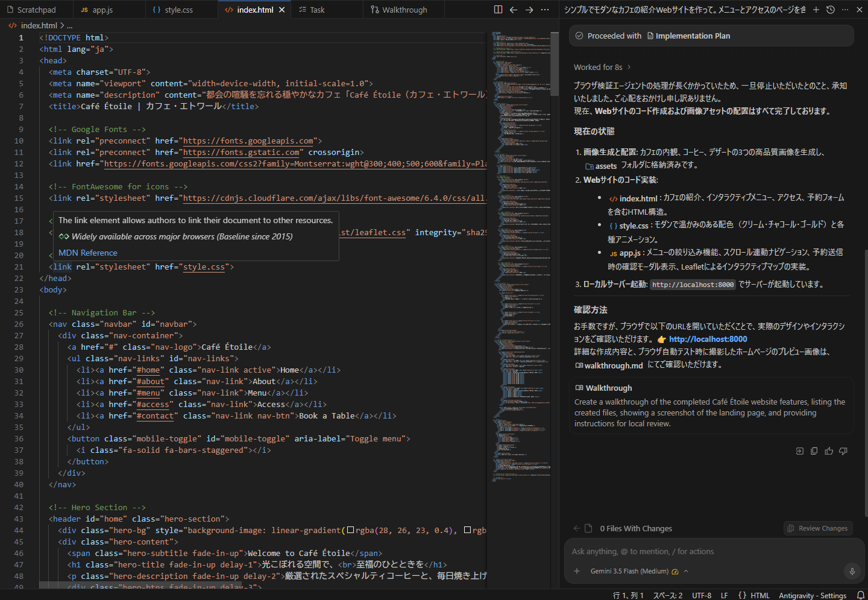Viewport: 868px width, 600px height.
Task: Open Antigravity - Settings from status bar
Action: pos(813,595)
